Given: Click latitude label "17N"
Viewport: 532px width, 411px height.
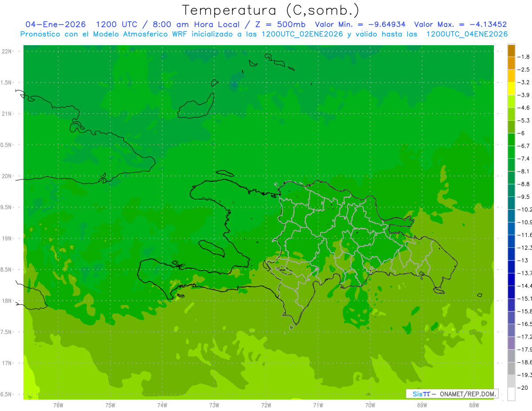Looking at the screenshot, I should click(x=7, y=363).
